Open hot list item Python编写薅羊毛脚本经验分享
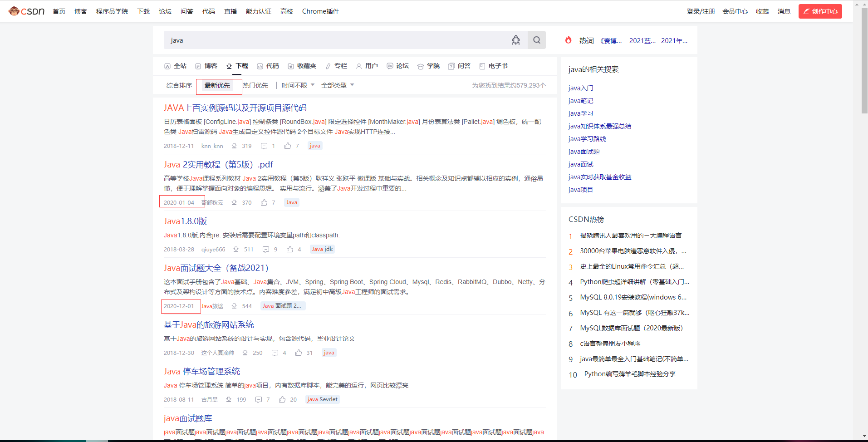 click(630, 374)
